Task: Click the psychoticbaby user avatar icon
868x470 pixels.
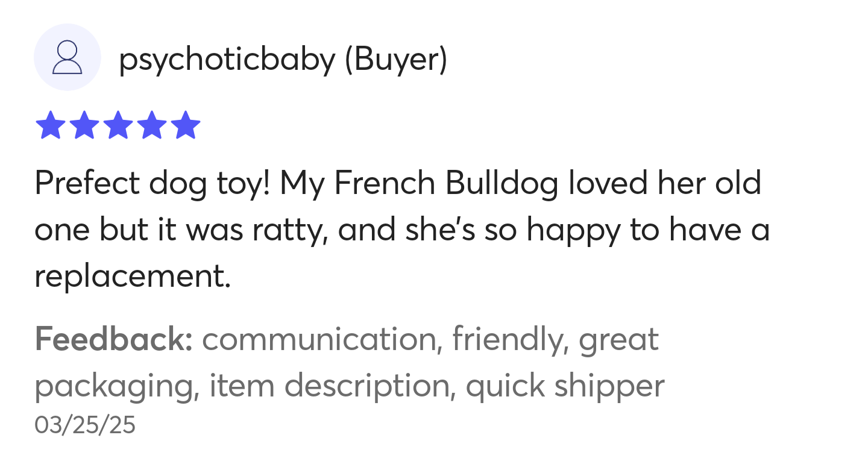Action: (x=67, y=57)
